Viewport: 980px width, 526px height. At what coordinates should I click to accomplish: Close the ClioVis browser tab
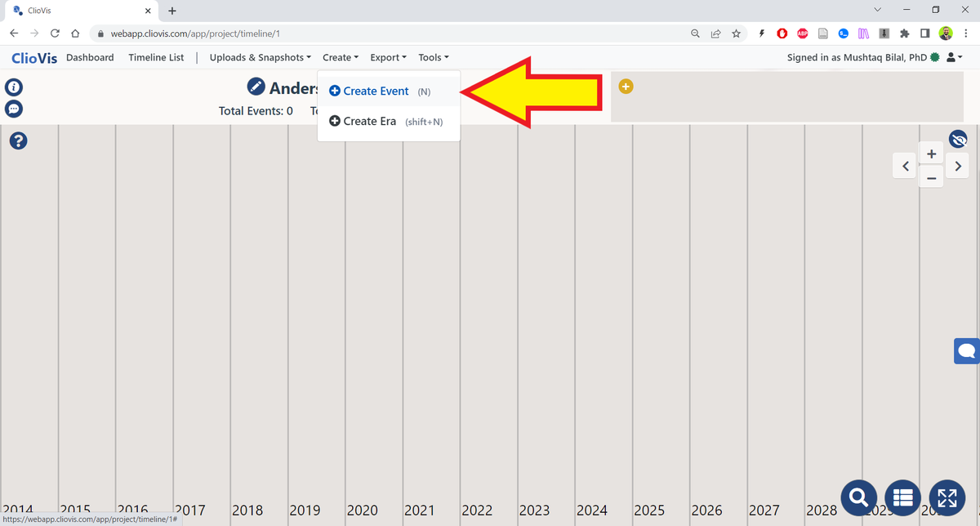[x=148, y=11]
